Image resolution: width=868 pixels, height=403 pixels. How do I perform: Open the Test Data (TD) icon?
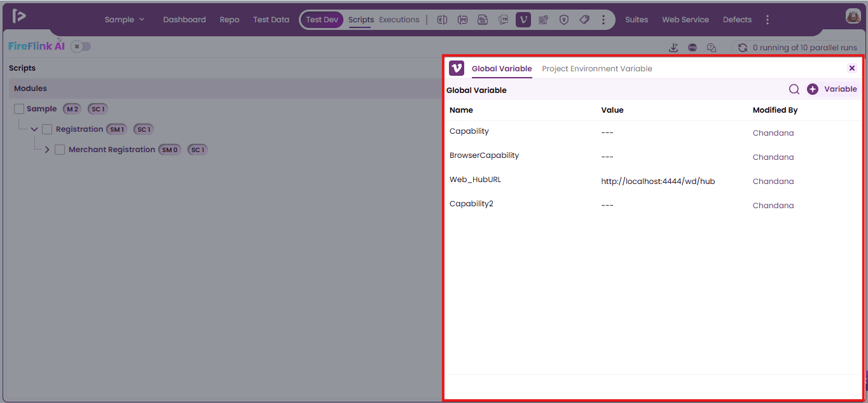(503, 20)
